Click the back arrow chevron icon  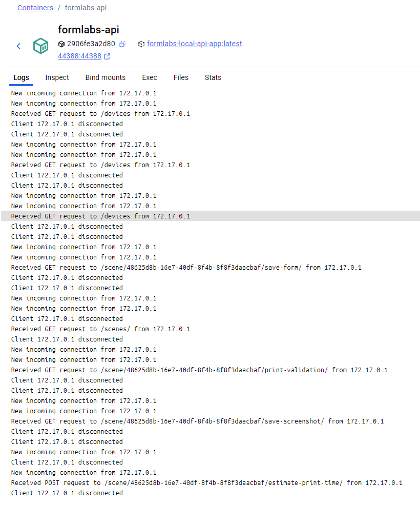(18, 46)
